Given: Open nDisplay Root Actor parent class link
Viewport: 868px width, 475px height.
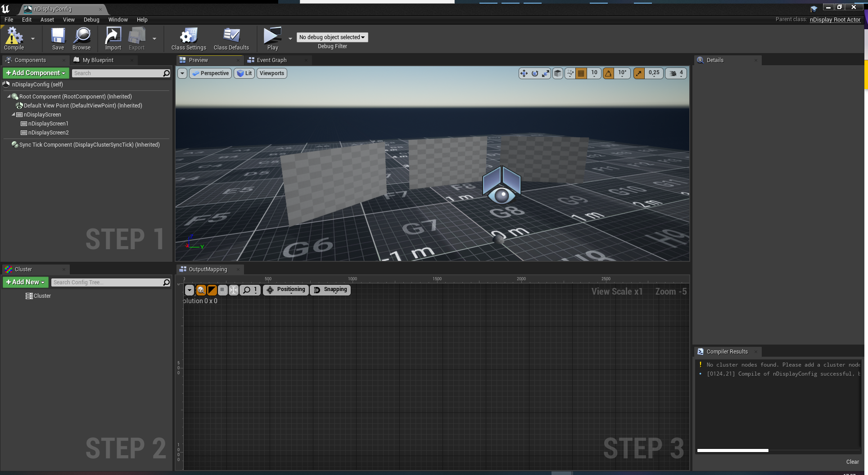Looking at the screenshot, I should tap(835, 20).
